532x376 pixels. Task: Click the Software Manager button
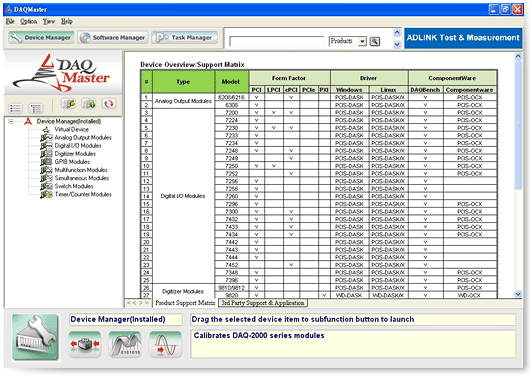[113, 37]
